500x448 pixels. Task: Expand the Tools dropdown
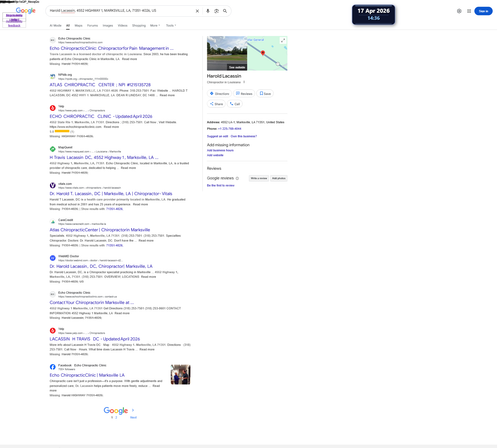coord(171,25)
